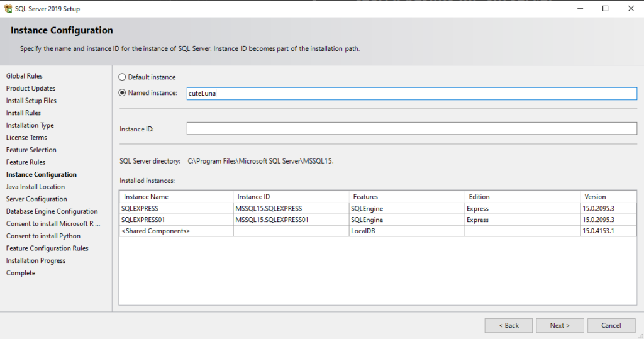
Task: Click the Instance ID text field
Action: tap(411, 128)
